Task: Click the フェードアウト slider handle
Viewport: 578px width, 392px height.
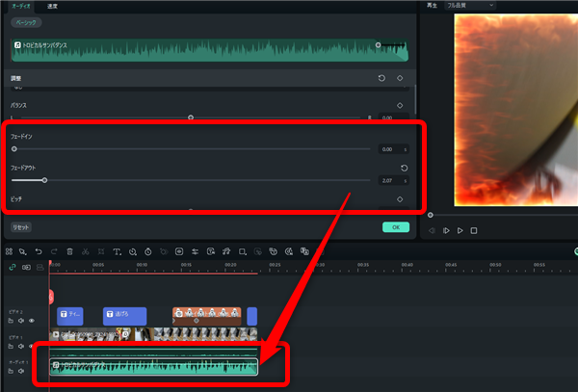Action: [44, 180]
